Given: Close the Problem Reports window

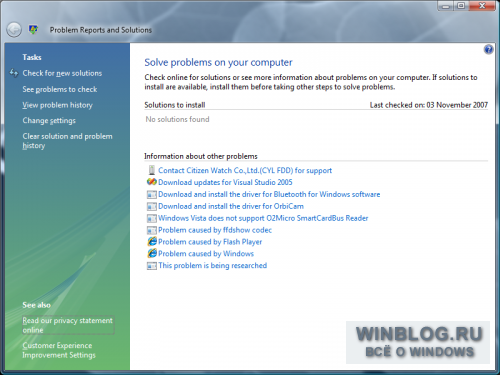Looking at the screenshot, I should pos(482,6).
